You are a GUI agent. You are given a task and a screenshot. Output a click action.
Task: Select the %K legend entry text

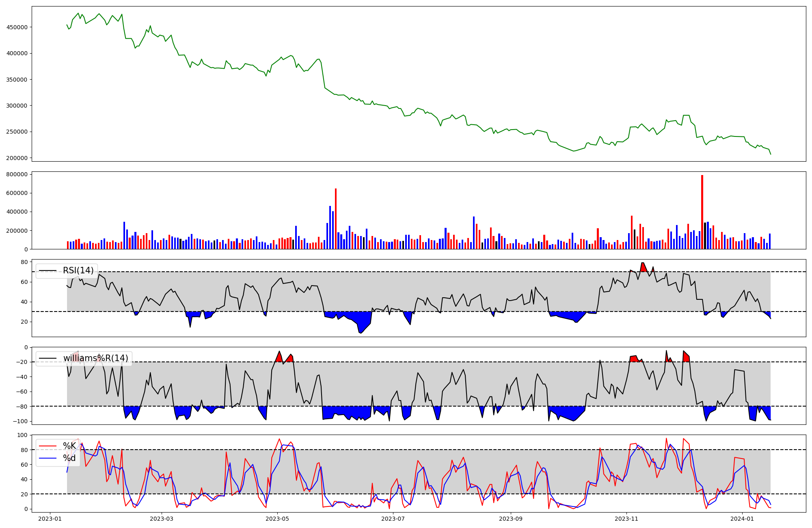click(69, 446)
